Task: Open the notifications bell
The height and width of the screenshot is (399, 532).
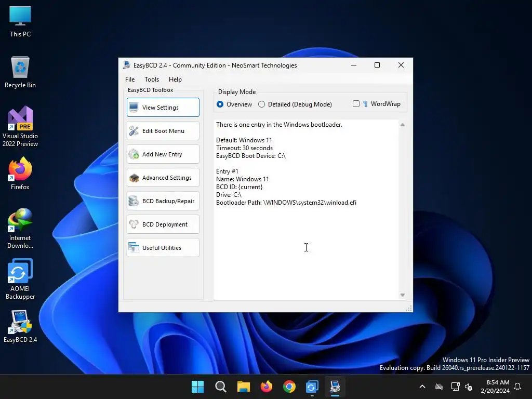Action: point(518,387)
